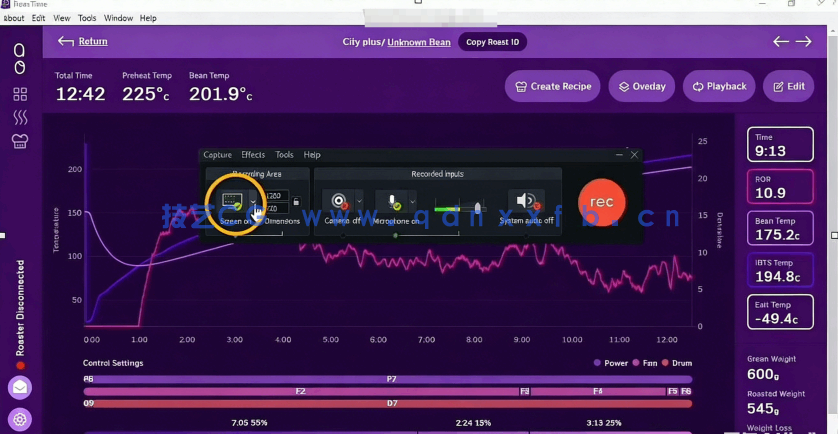Expand the screen area dropdown arrow
Screen dimensions: 838x434
(x=254, y=201)
